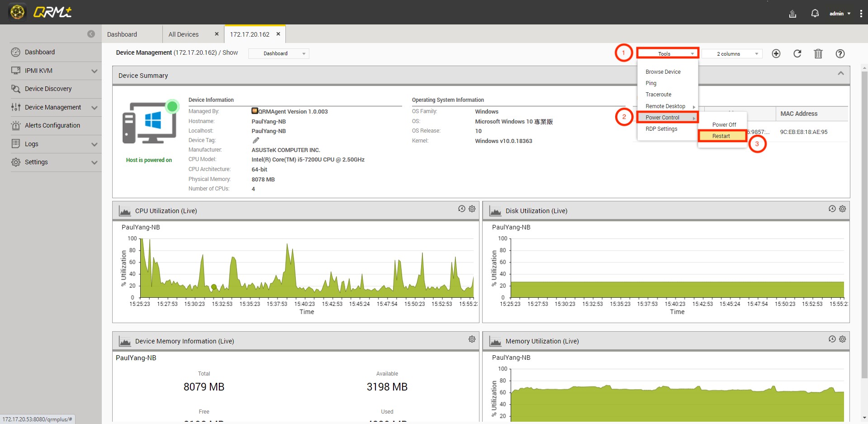This screenshot has height=424, width=868.
Task: Switch to the All Devices tab
Action: [184, 34]
